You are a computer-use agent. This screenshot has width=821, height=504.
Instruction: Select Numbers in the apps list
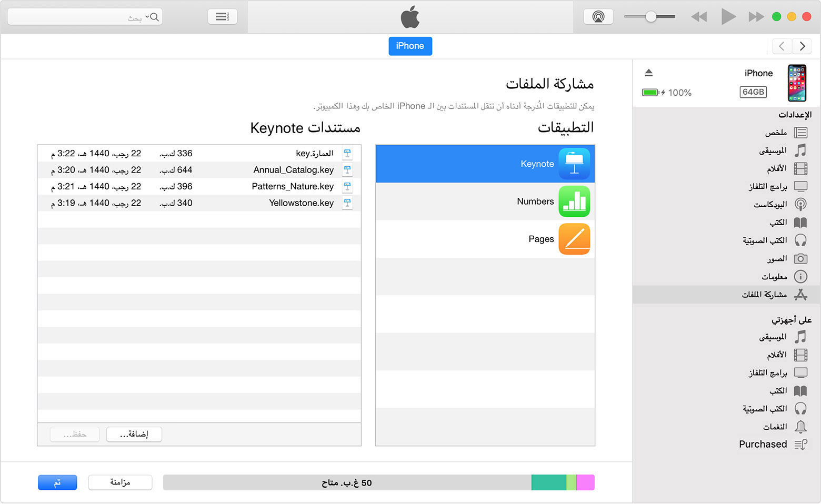tap(485, 201)
